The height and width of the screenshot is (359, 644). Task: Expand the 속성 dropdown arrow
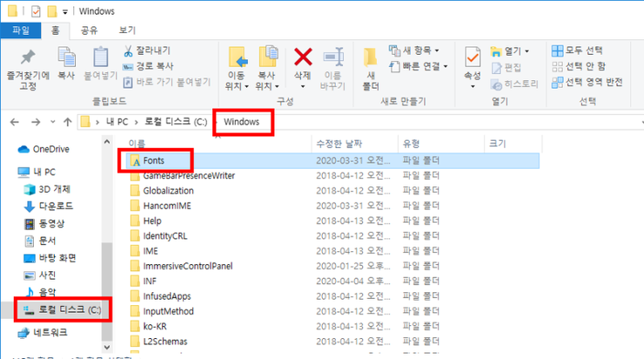pyautogui.click(x=473, y=87)
